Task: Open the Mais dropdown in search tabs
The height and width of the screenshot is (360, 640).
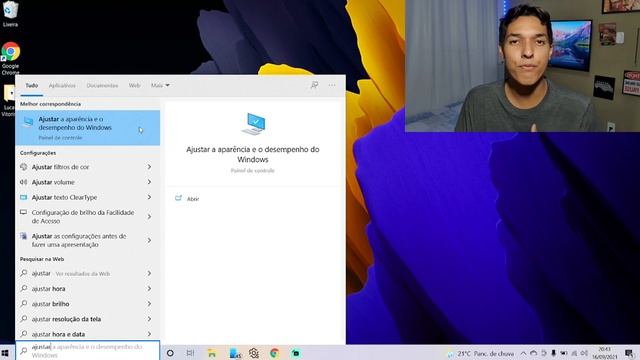Action: 160,85
